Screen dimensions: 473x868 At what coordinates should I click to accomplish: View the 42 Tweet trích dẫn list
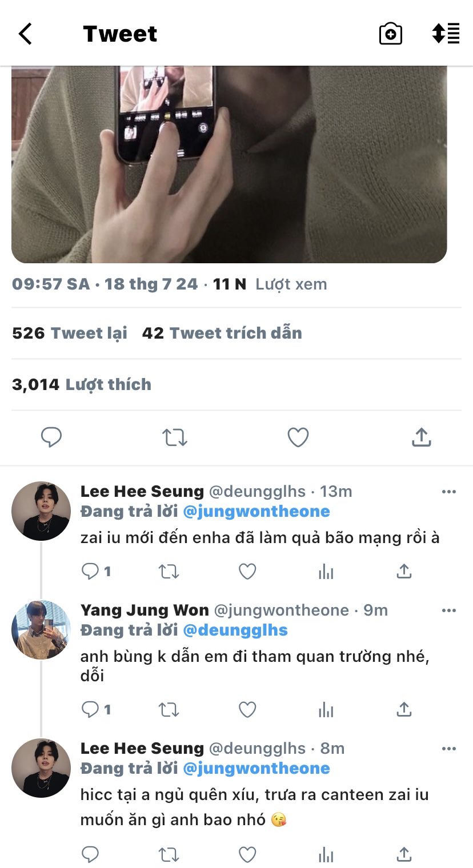tap(222, 333)
